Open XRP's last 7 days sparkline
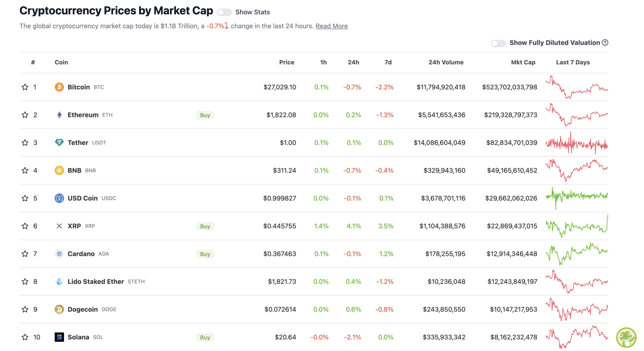 577,226
